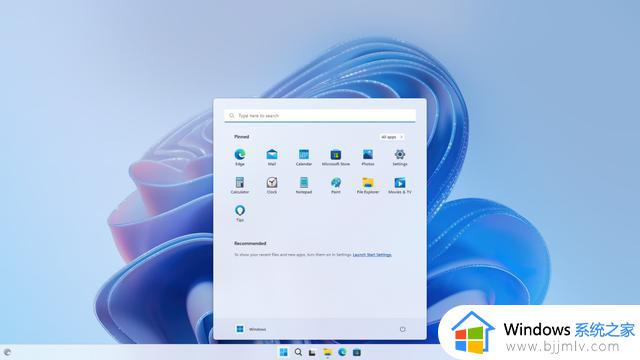
Task: Click in the Type here to search box
Action: [320, 116]
